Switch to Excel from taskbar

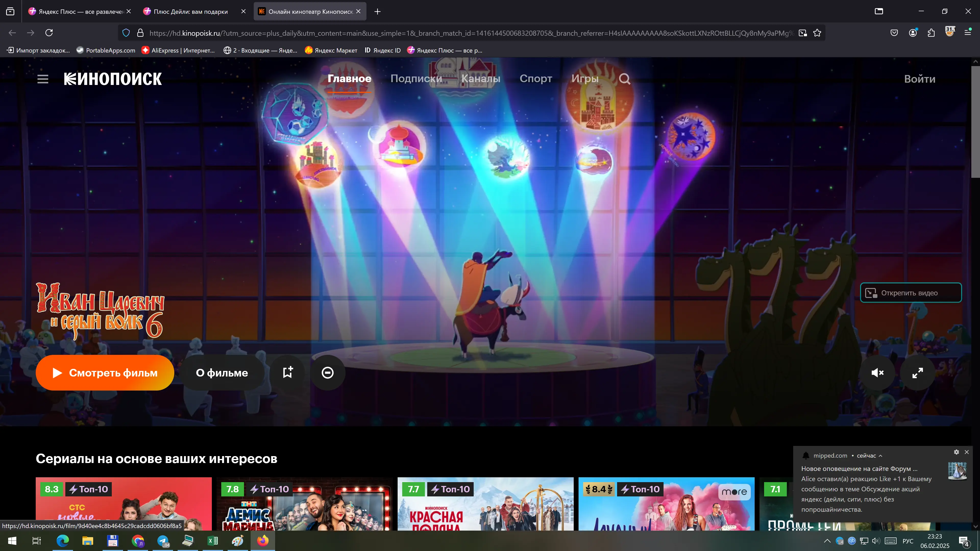(x=213, y=541)
